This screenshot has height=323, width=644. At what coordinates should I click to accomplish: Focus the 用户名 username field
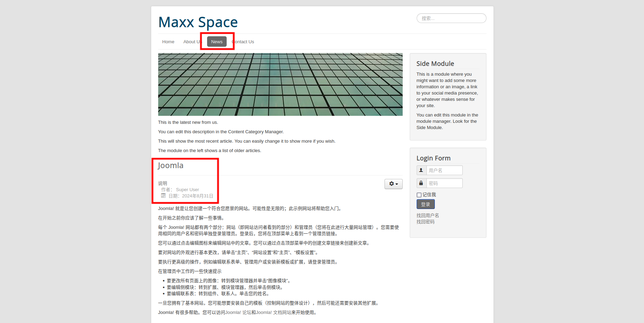click(x=444, y=170)
